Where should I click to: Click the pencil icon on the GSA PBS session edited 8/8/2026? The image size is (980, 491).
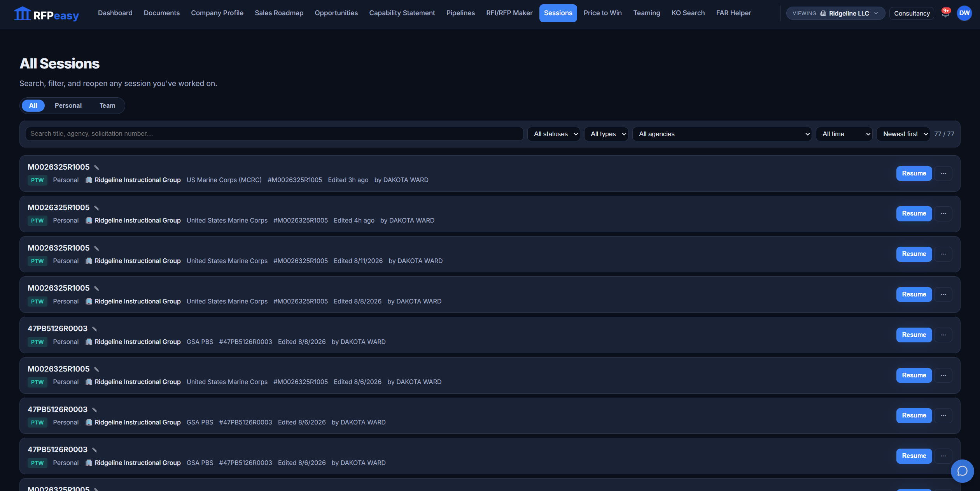click(94, 329)
